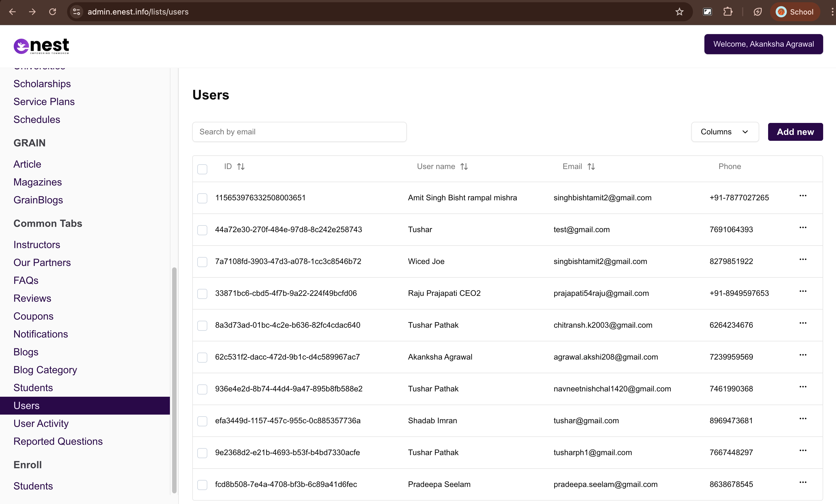Open the browser extensions puzzle icon
The height and width of the screenshot is (504, 836).
(727, 12)
